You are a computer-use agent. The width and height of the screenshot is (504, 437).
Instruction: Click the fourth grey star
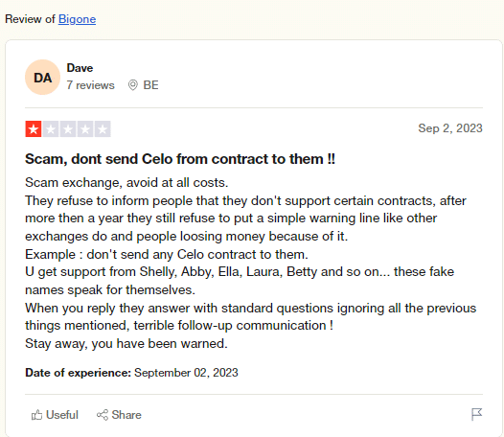tap(85, 129)
